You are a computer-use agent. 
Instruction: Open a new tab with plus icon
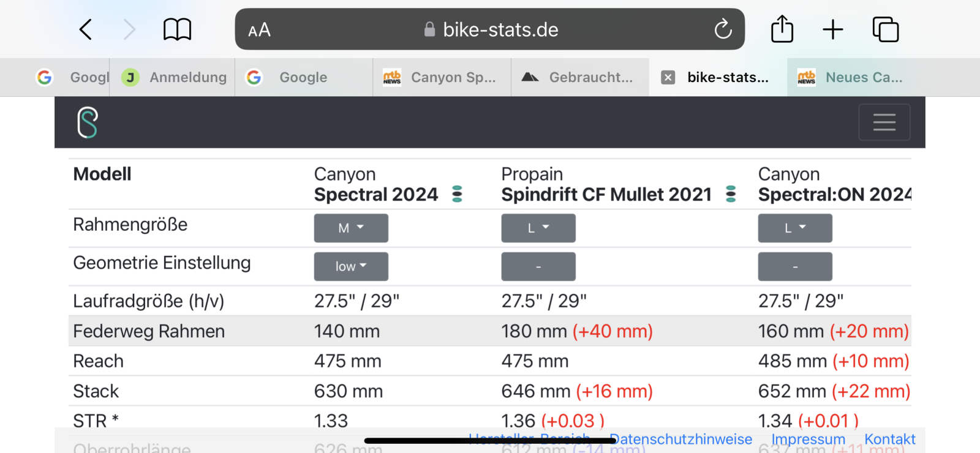832,29
